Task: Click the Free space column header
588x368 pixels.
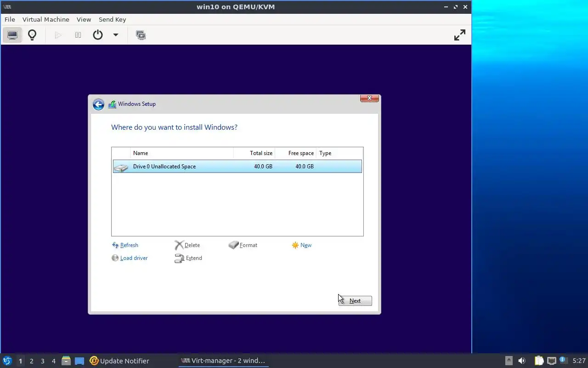Action: pyautogui.click(x=295, y=153)
